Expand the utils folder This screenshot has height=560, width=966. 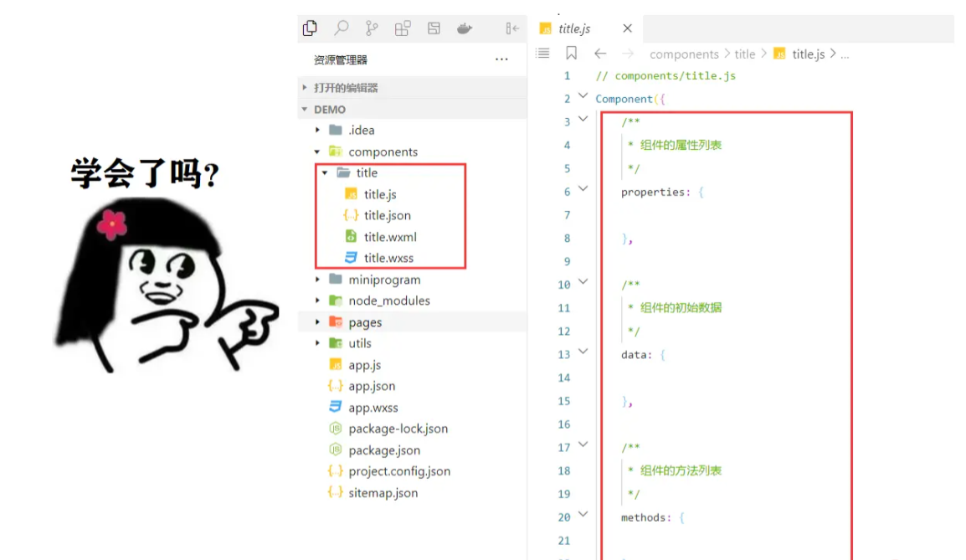coord(317,343)
